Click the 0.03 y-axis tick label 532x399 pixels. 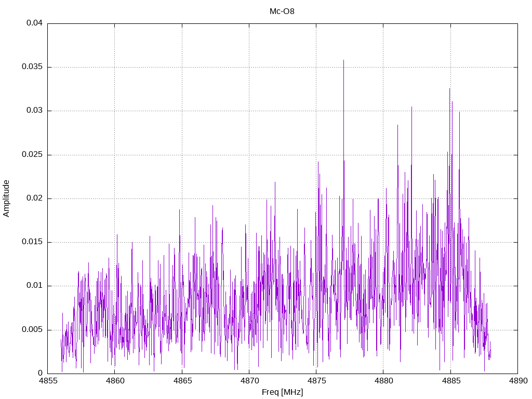click(x=35, y=111)
